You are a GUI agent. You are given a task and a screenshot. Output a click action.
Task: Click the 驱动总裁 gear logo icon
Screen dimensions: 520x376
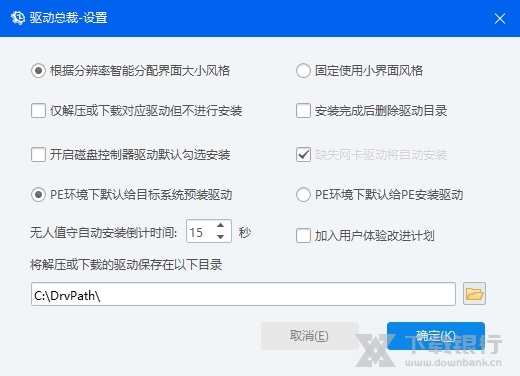point(18,18)
